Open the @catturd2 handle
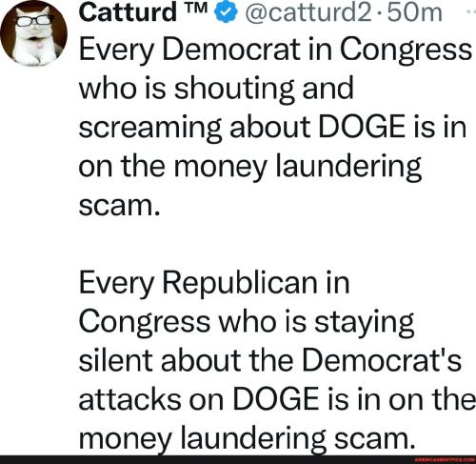Viewport: 476px width, 464px height. 307,12
